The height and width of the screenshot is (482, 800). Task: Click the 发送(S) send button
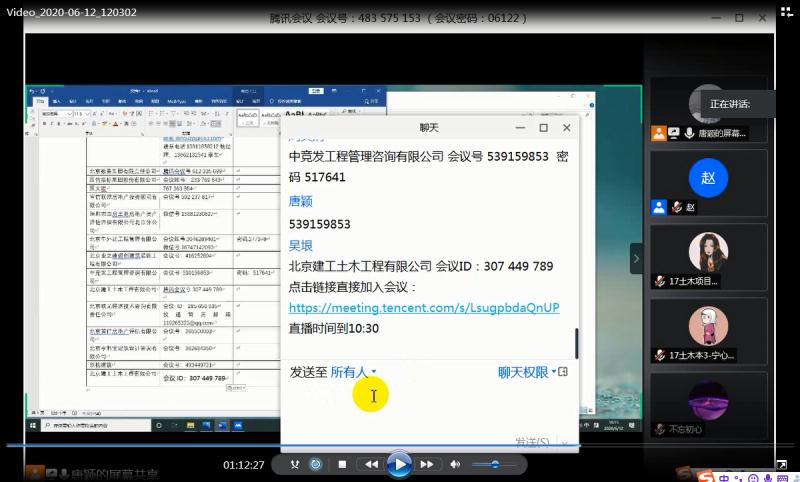tap(532, 442)
